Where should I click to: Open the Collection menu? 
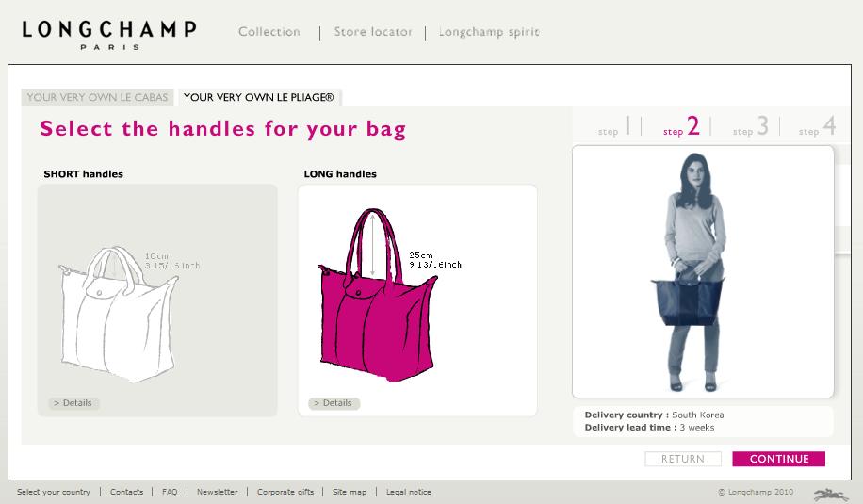(x=269, y=32)
